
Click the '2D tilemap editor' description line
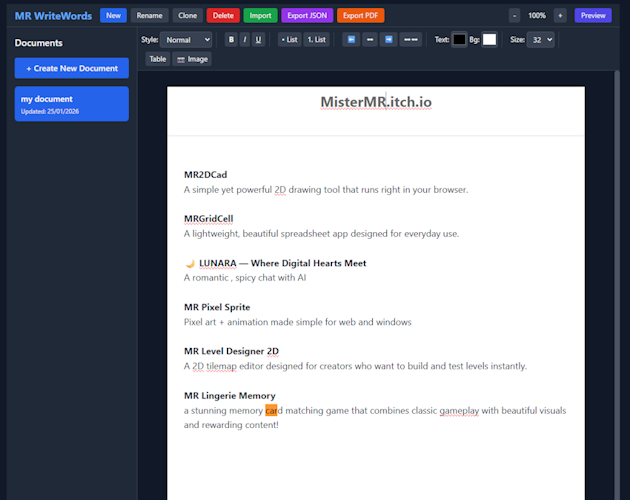pos(355,366)
